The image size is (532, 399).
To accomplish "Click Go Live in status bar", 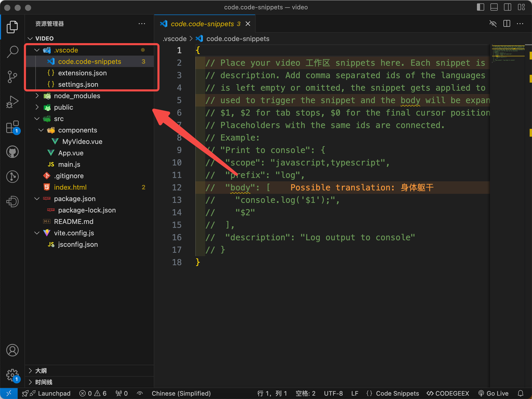I will [x=493, y=393].
